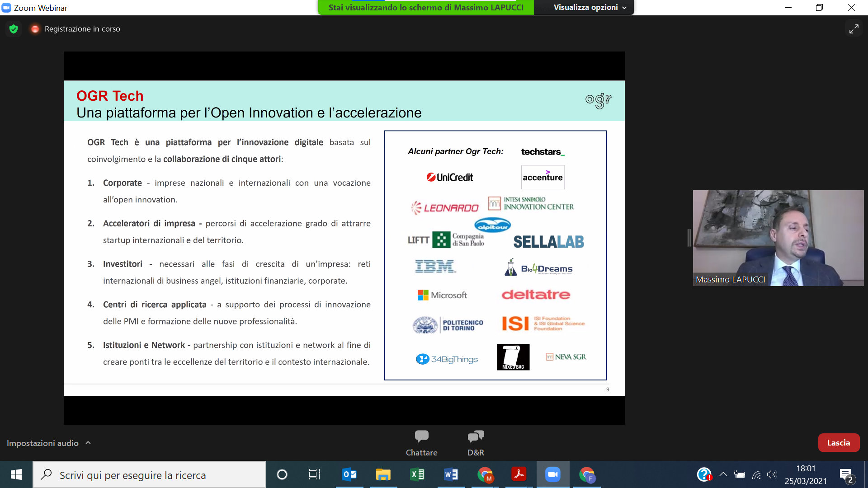
Task: Click the Mixed Bag logo on the slide
Action: pos(513,357)
